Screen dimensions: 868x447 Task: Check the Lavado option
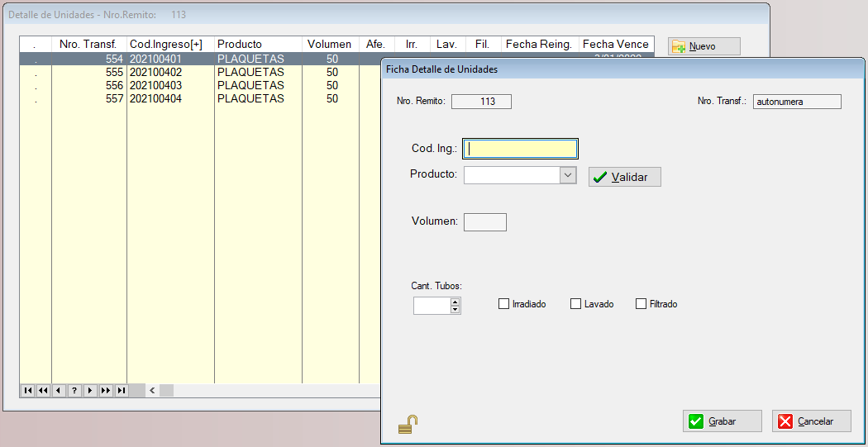tap(575, 304)
